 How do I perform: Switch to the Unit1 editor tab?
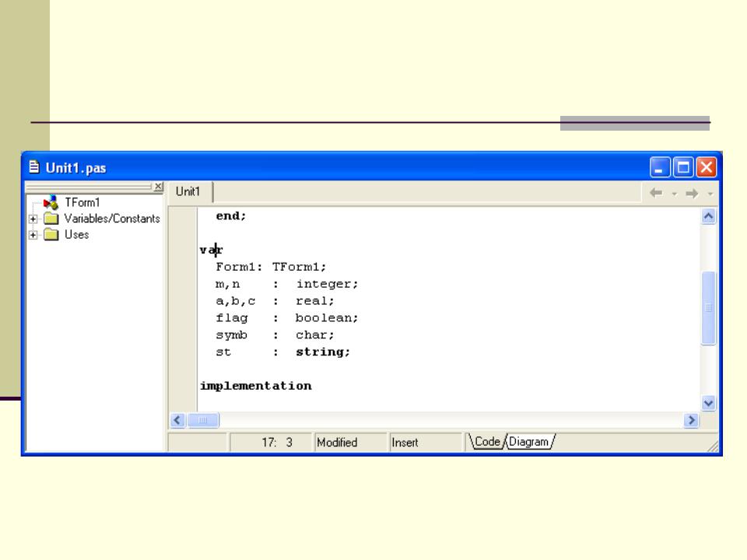tap(188, 191)
